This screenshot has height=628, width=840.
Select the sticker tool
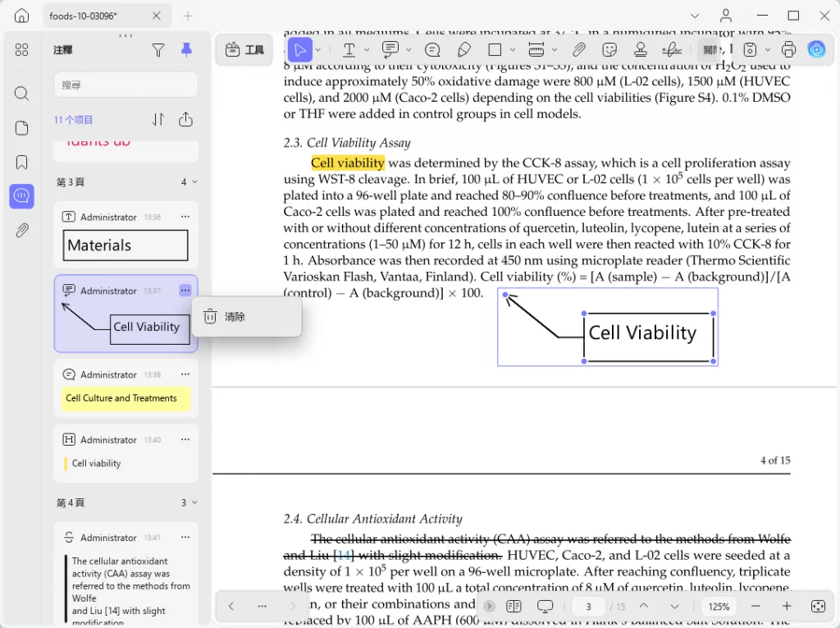[x=609, y=50]
